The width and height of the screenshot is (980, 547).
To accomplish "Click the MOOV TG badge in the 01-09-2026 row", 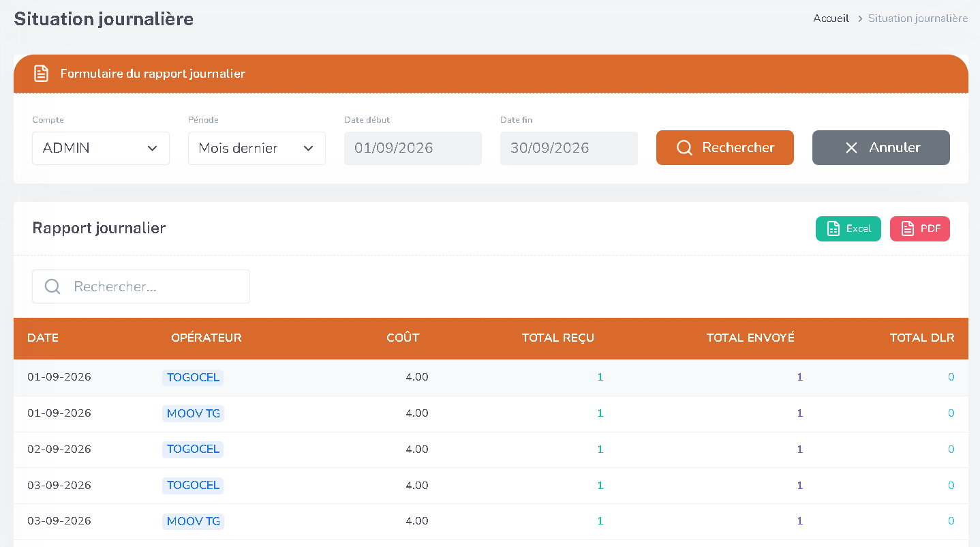I will coord(193,413).
